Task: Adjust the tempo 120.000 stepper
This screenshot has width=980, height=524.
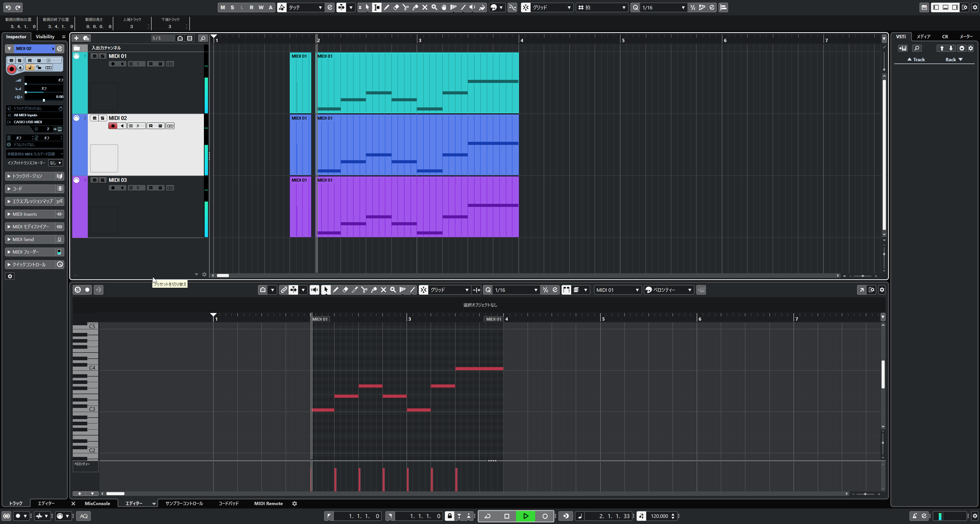Action: pyautogui.click(x=673, y=516)
